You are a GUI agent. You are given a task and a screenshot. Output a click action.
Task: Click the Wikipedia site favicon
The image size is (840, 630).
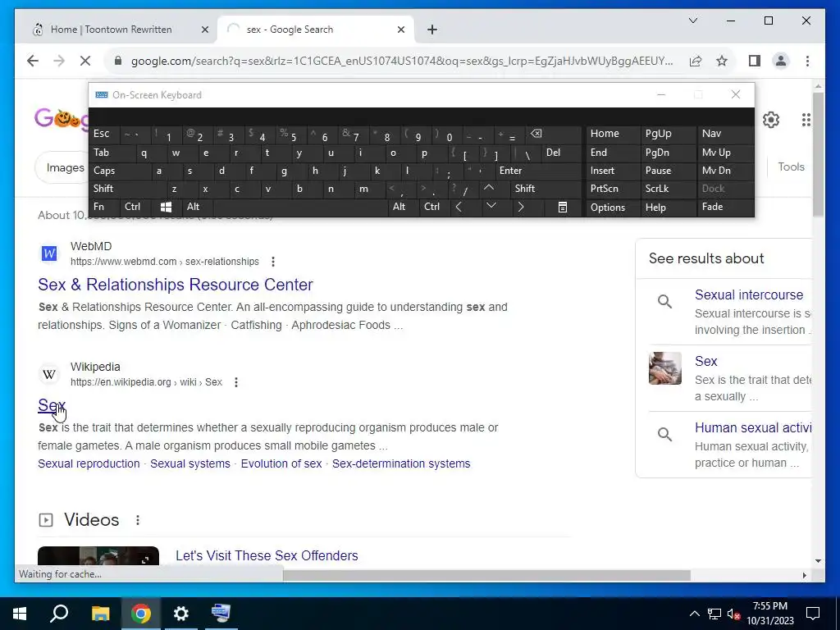pos(49,373)
